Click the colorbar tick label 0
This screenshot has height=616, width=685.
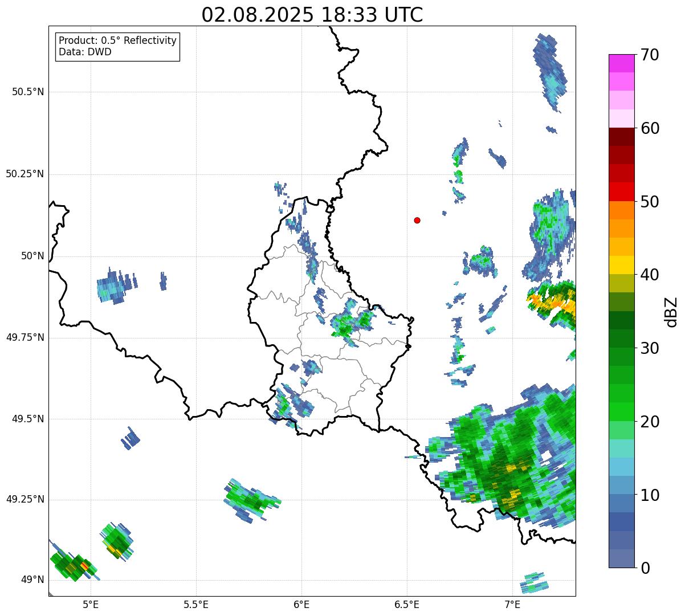point(646,568)
